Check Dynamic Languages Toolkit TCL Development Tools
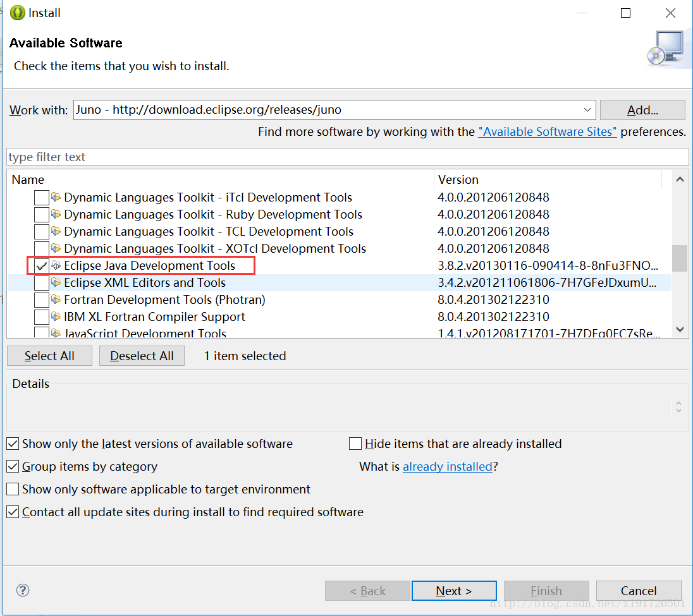The height and width of the screenshot is (616, 693). click(42, 231)
